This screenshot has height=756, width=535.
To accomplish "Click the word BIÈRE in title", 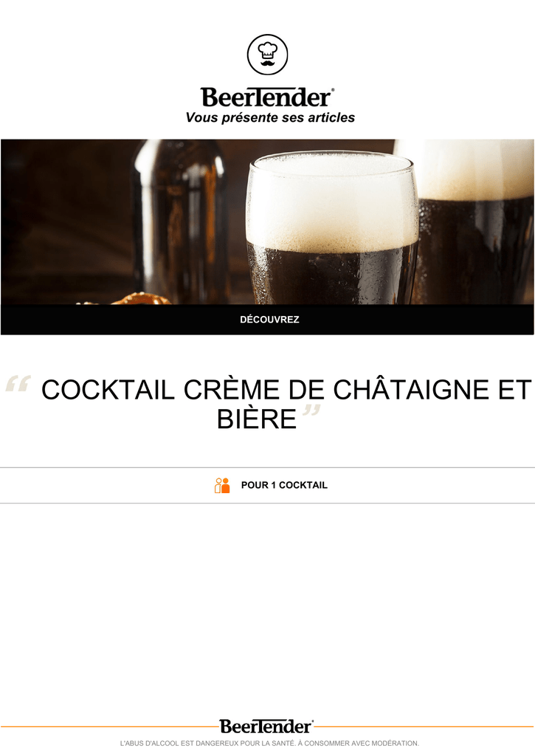I will tap(256, 419).
